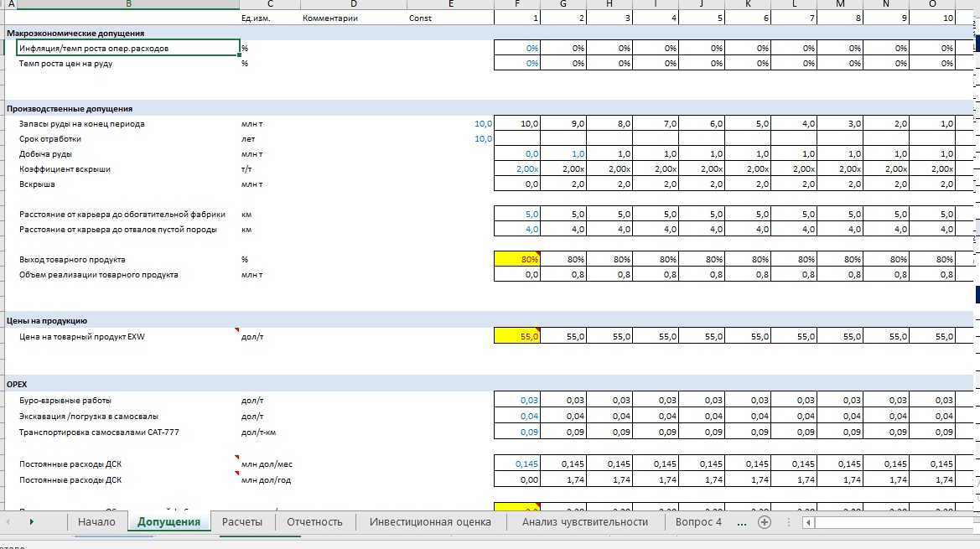Select the Const header cell
The height and width of the screenshot is (549, 980).
420,18
